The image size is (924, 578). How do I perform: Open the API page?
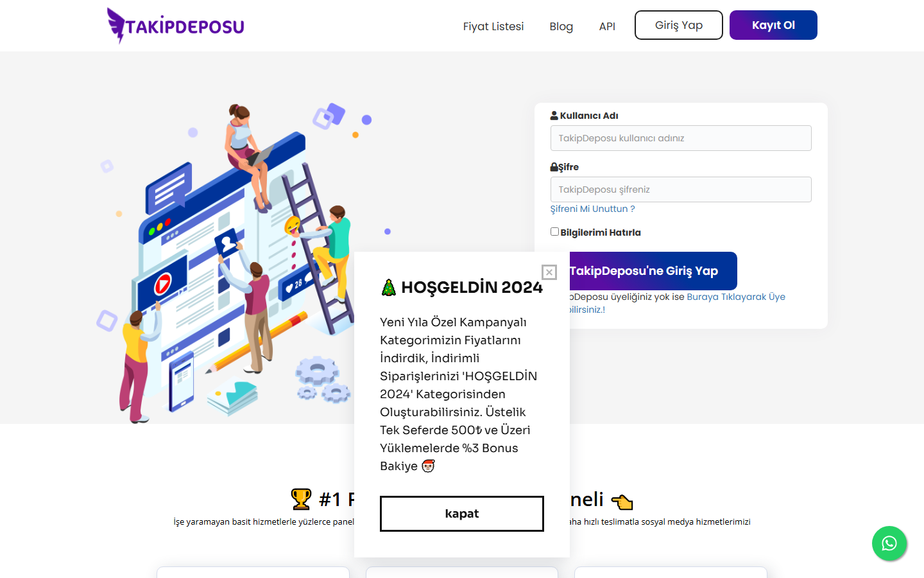click(x=606, y=26)
